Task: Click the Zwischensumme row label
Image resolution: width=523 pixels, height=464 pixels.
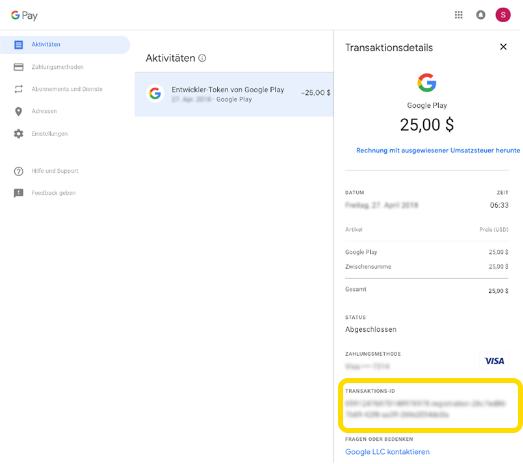Action: [x=368, y=267]
